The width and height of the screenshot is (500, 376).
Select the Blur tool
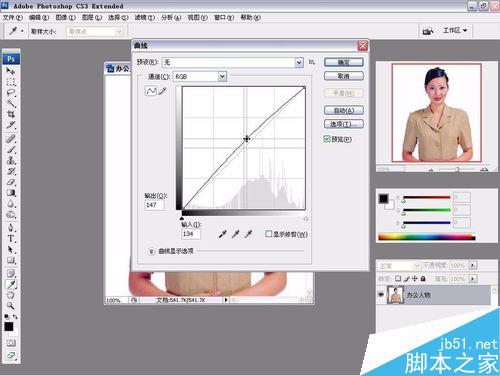[x=11, y=203]
